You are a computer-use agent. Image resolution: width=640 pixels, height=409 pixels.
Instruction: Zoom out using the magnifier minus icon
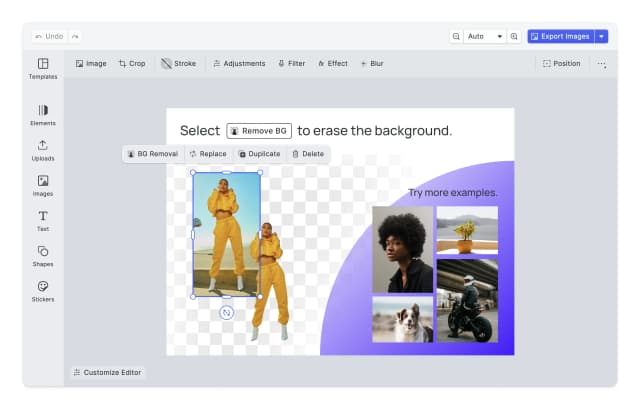tap(457, 36)
